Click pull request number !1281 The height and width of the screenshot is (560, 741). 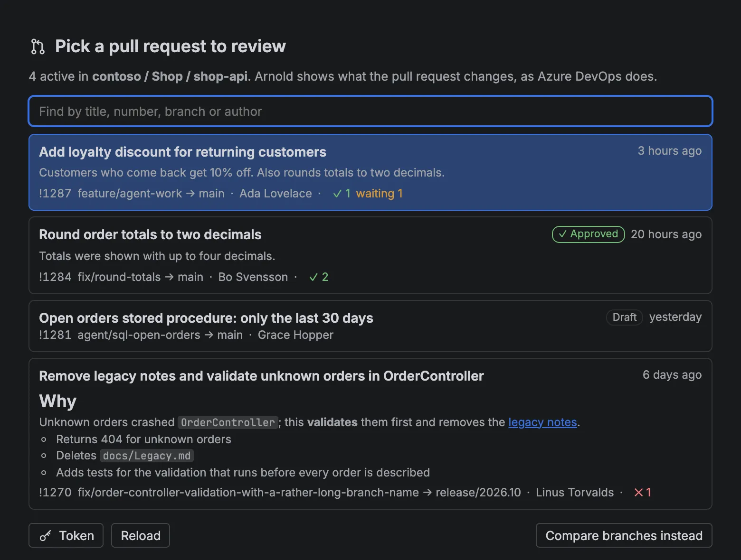(55, 335)
